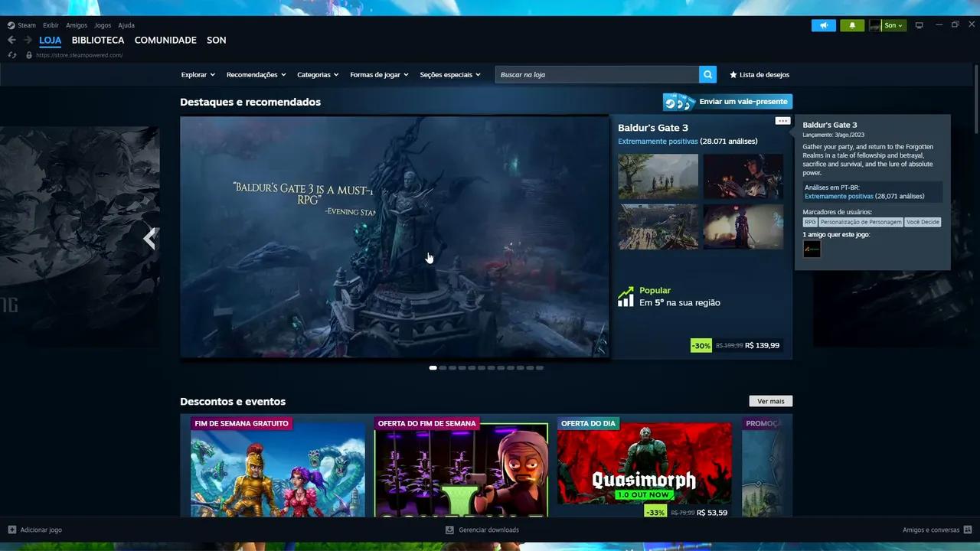Viewport: 980px width, 551px height.
Task: Click Adicionar jogo at bottom left
Action: 41,530
